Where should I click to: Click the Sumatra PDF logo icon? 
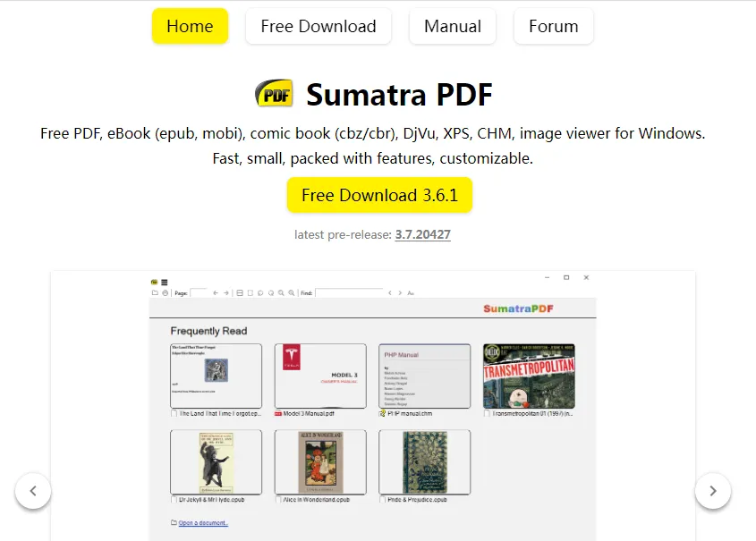(274, 94)
